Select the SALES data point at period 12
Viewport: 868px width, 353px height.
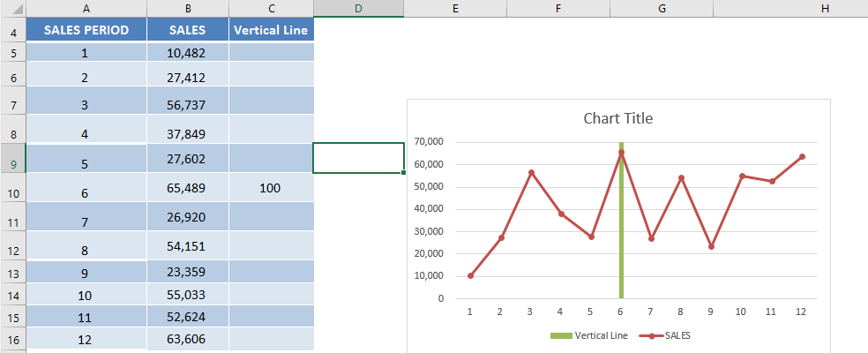[802, 157]
